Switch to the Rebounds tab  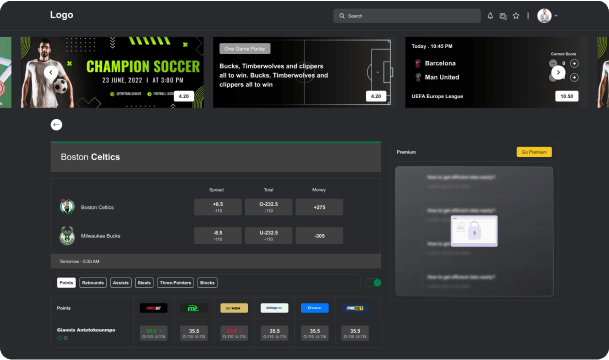(x=93, y=283)
